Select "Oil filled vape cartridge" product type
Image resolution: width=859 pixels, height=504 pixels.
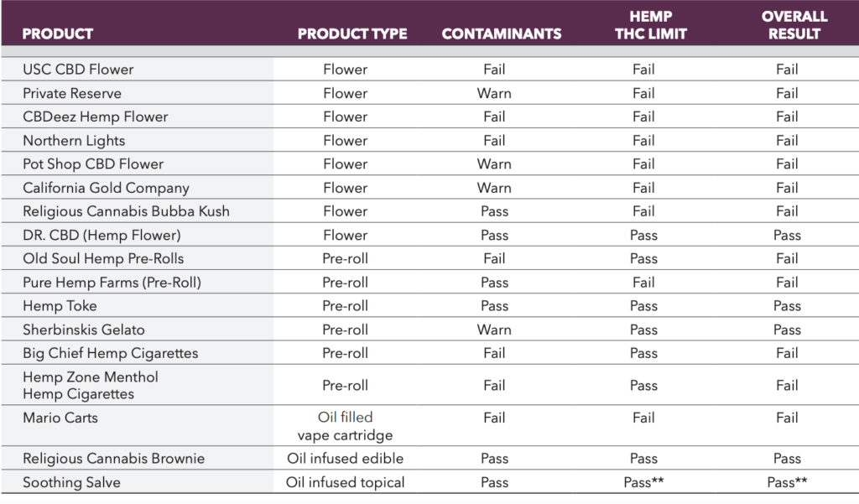click(345, 426)
